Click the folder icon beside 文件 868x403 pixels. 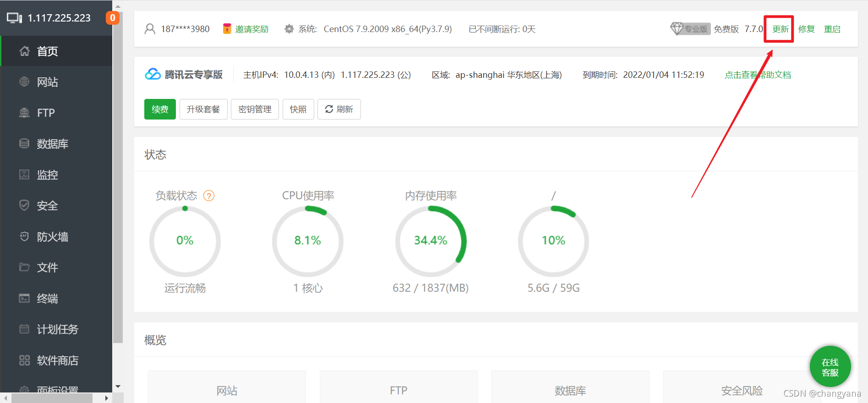coord(24,267)
